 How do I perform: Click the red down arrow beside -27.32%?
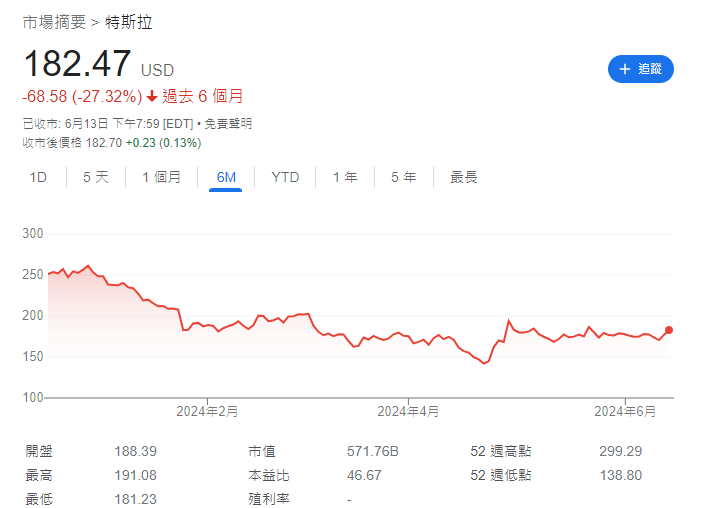[x=151, y=97]
